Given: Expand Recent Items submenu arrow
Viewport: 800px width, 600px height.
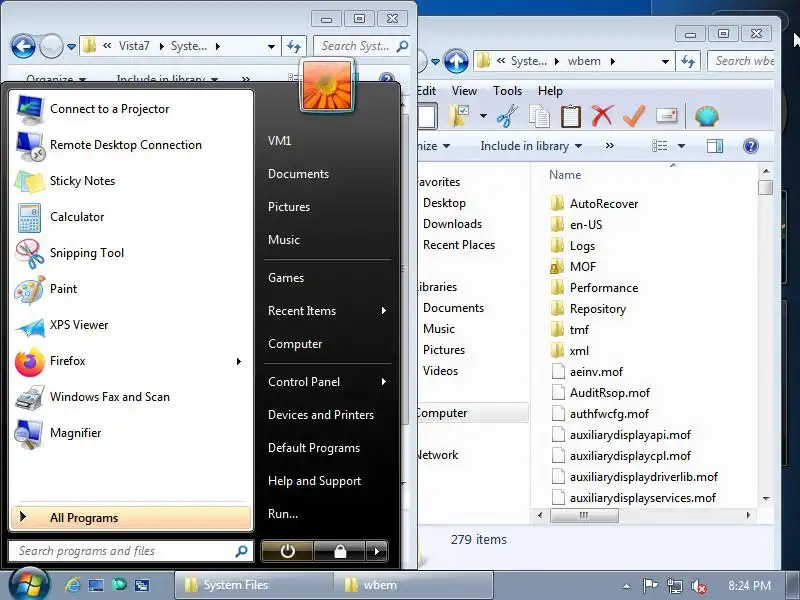Looking at the screenshot, I should pyautogui.click(x=384, y=311).
